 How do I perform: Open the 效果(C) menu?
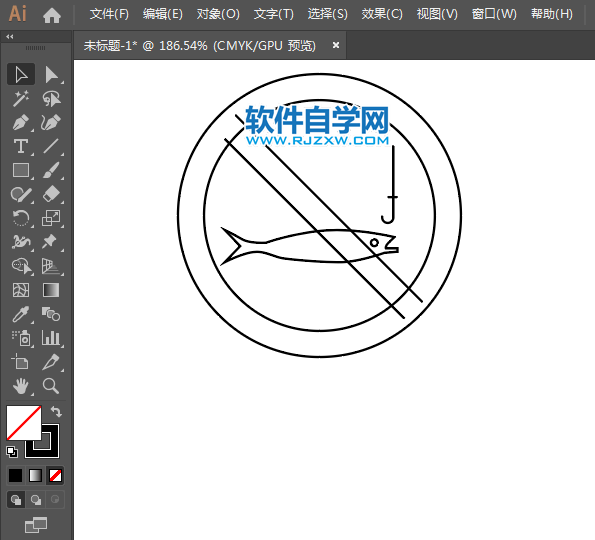(382, 14)
